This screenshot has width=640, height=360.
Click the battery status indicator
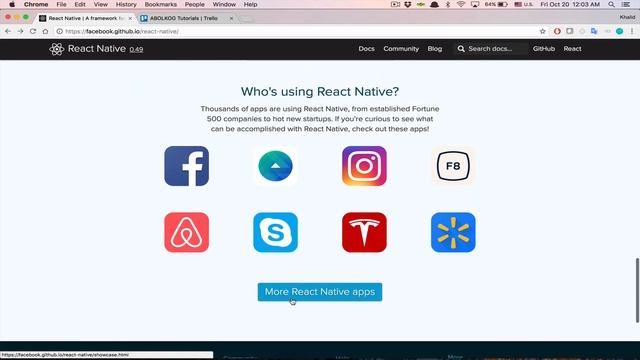[496, 4]
